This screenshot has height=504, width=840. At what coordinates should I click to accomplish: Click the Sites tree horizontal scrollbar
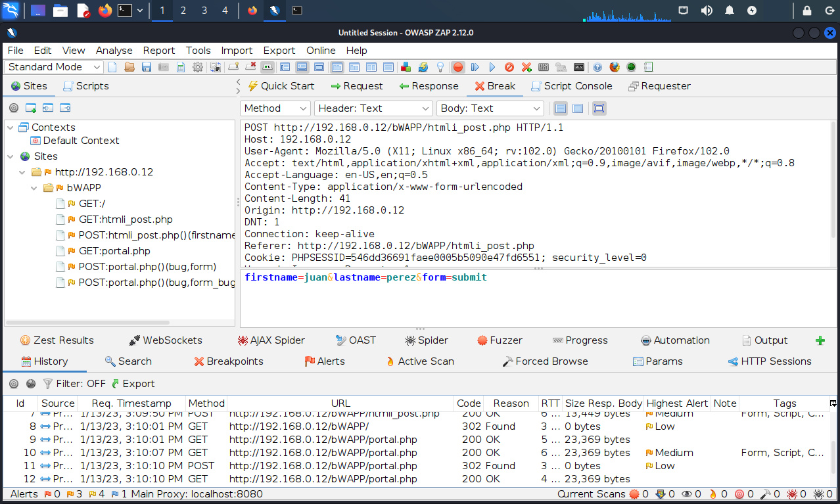click(x=87, y=323)
